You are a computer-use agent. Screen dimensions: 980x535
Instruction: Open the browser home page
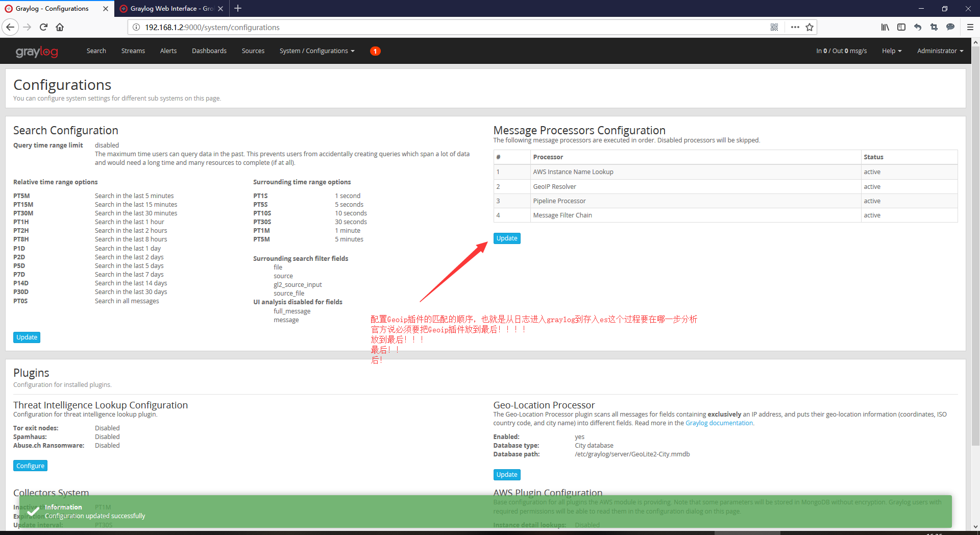coord(60,27)
